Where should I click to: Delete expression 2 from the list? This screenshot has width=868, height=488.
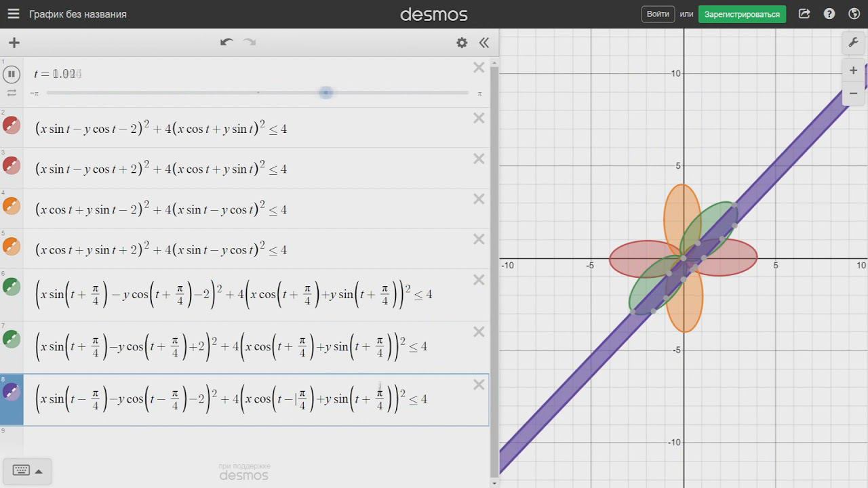tap(479, 118)
